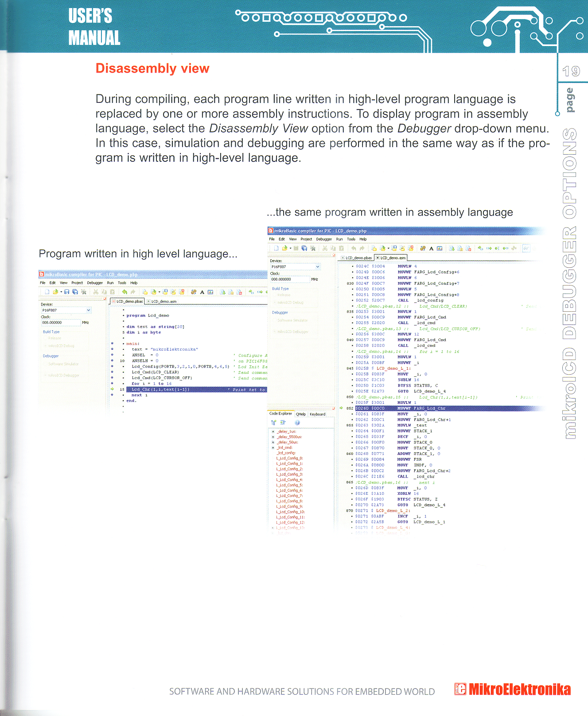The width and height of the screenshot is (588, 716).
Task: Expand _delay_50us node in Code Explorer
Action: pyautogui.click(x=273, y=442)
